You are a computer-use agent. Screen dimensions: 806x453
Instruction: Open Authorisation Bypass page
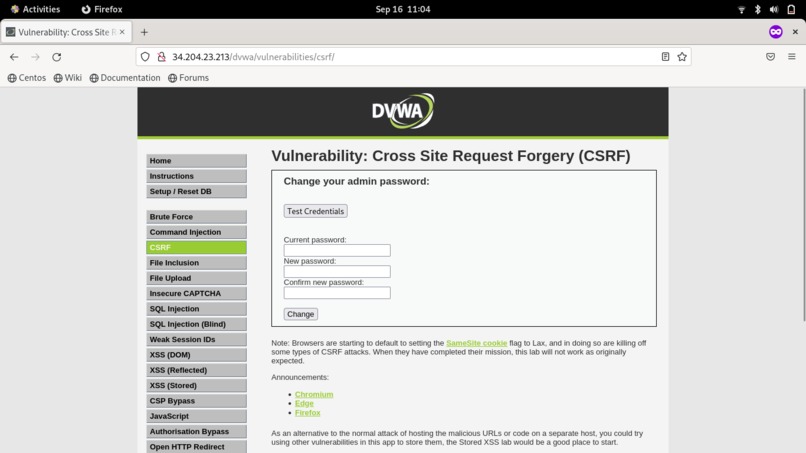(x=196, y=431)
